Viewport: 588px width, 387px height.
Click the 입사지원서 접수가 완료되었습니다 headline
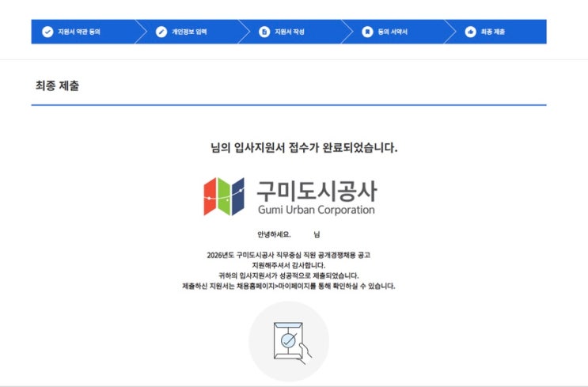tap(304, 147)
